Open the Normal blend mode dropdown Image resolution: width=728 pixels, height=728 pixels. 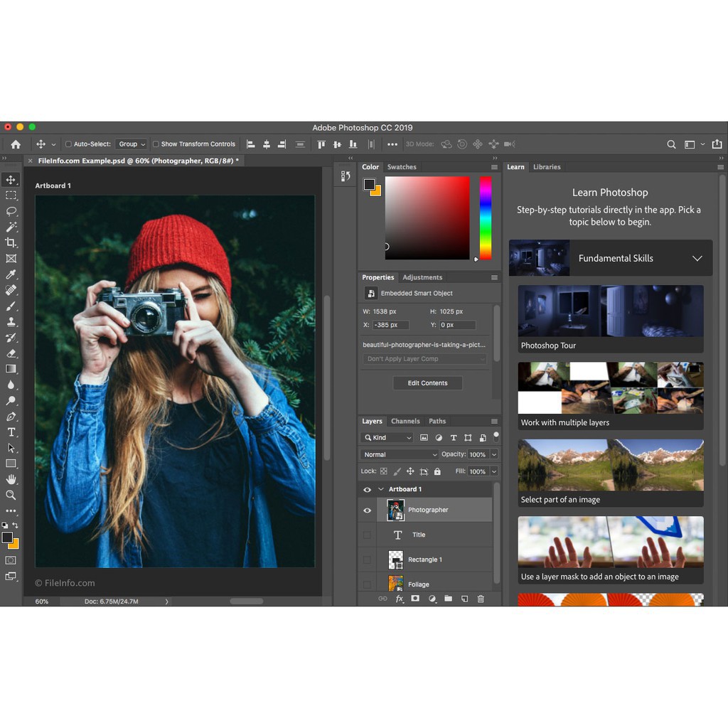[x=400, y=454]
